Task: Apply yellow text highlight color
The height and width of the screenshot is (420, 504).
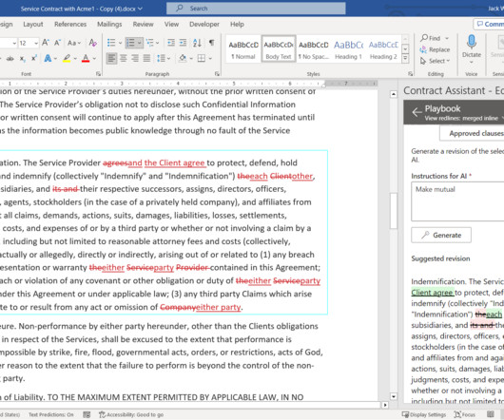Action: pyautogui.click(x=67, y=59)
